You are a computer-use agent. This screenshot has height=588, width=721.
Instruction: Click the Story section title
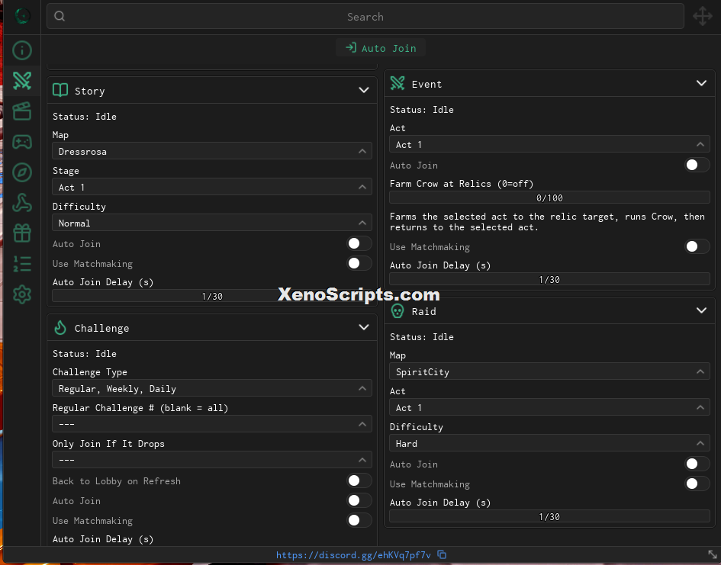(x=90, y=91)
